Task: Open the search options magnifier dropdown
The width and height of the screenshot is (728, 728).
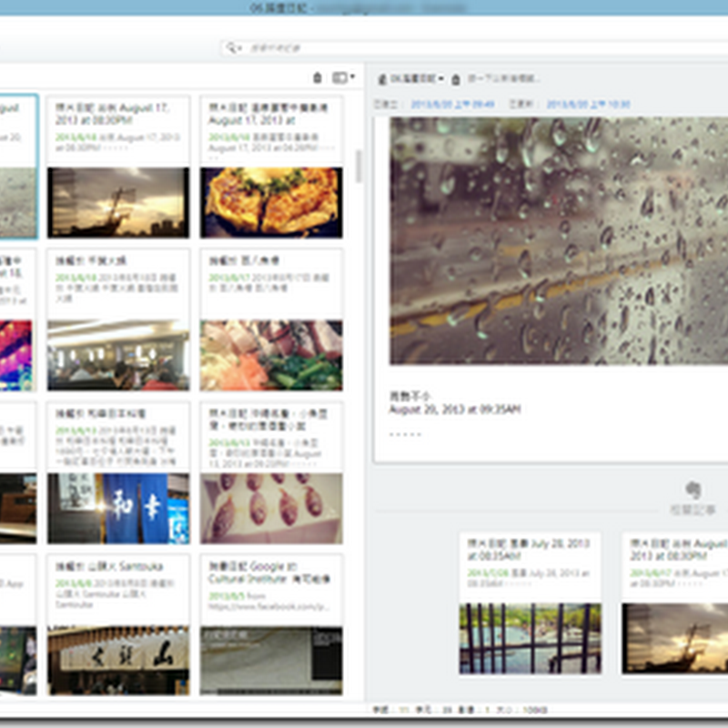Action: (x=233, y=47)
